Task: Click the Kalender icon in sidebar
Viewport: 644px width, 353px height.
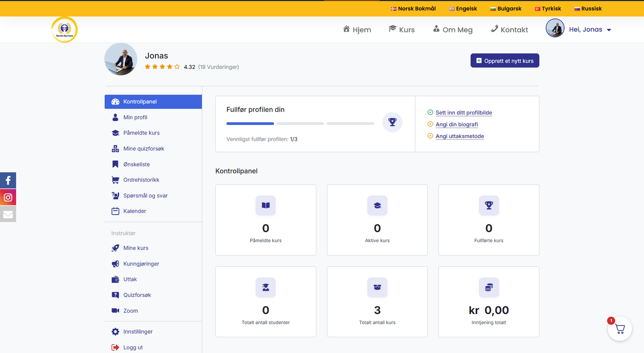Action: (116, 211)
